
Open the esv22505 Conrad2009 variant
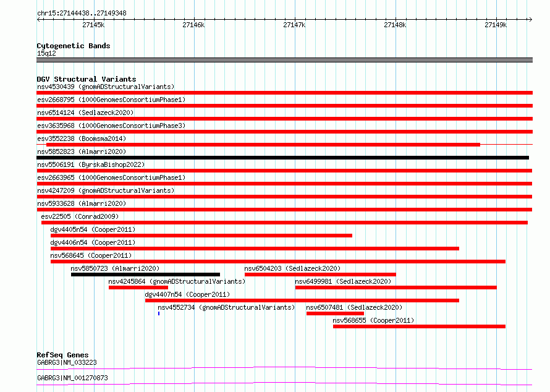pyautogui.click(x=80, y=216)
